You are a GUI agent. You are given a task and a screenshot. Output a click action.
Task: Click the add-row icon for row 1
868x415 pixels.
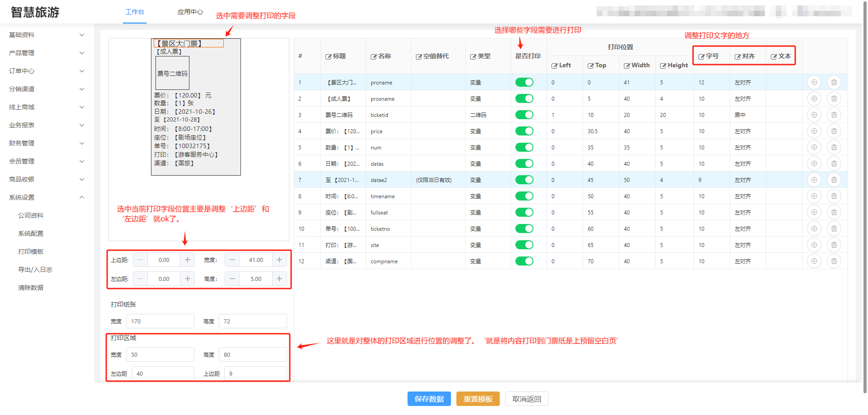(814, 82)
